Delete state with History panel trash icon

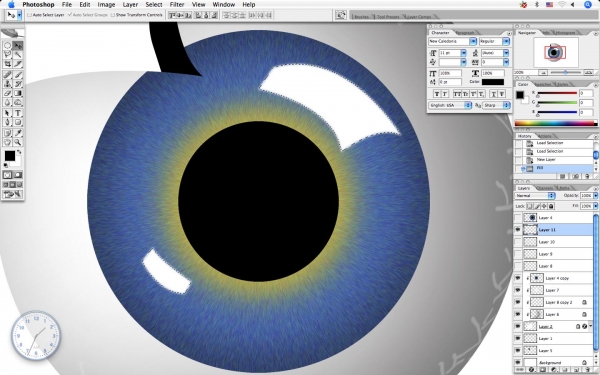click(x=587, y=176)
